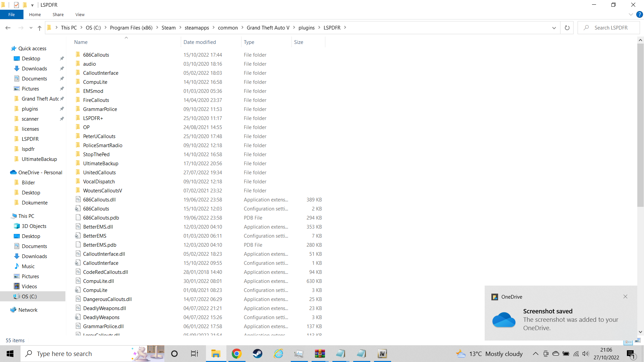
Task: Open Task View on taskbar
Action: pyautogui.click(x=195, y=354)
